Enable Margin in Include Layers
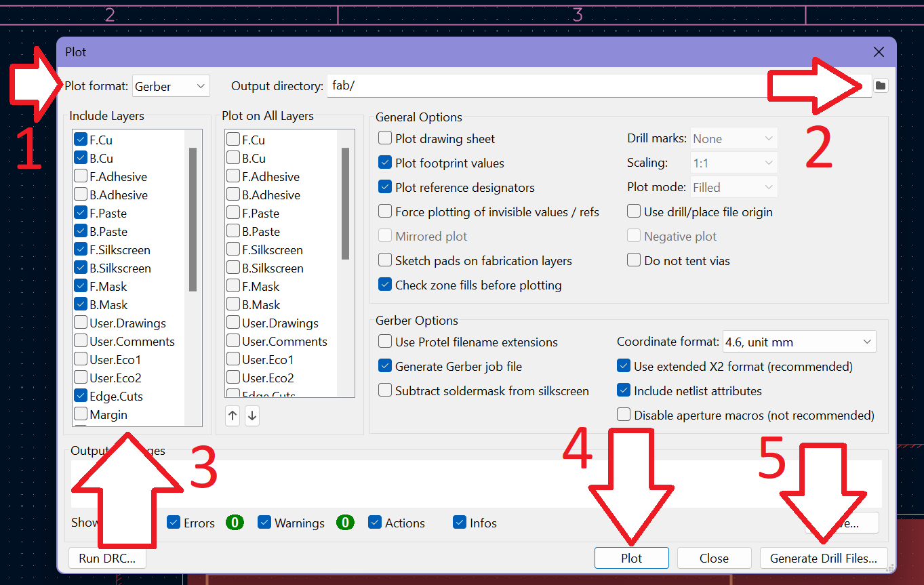 (80, 414)
